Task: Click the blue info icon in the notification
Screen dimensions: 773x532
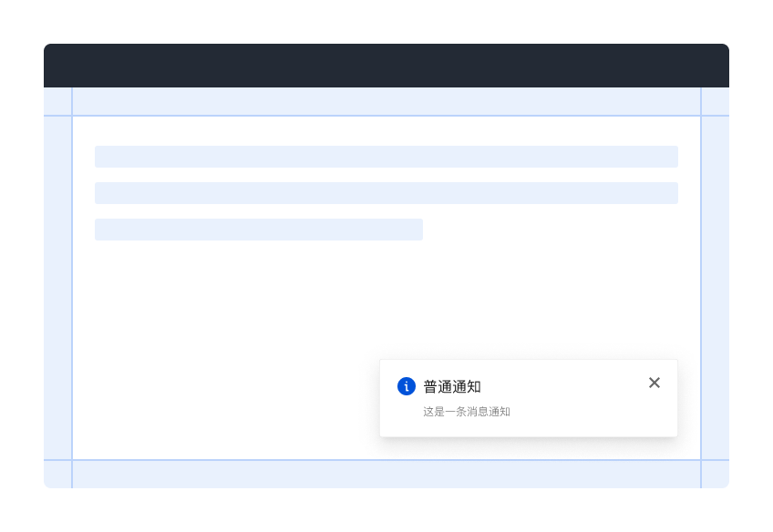Action: (407, 386)
